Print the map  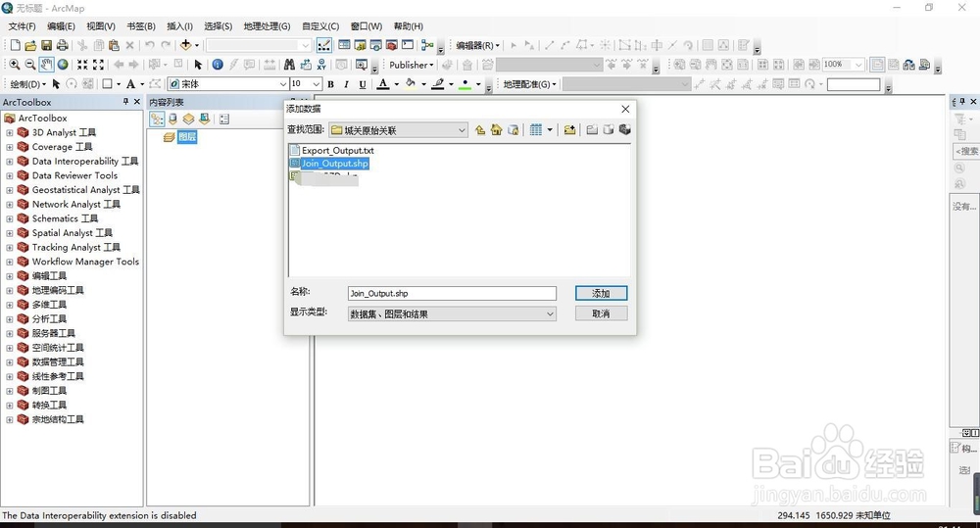[62, 45]
